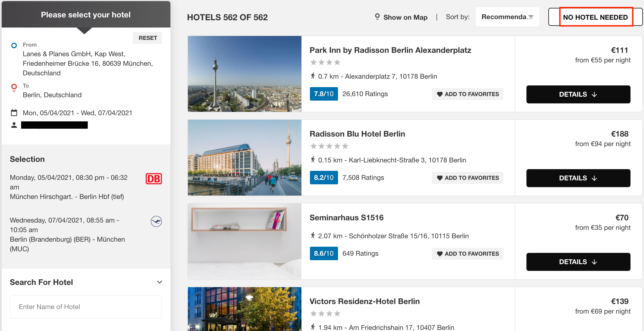Click the 26,610 Ratings text

(x=365, y=94)
